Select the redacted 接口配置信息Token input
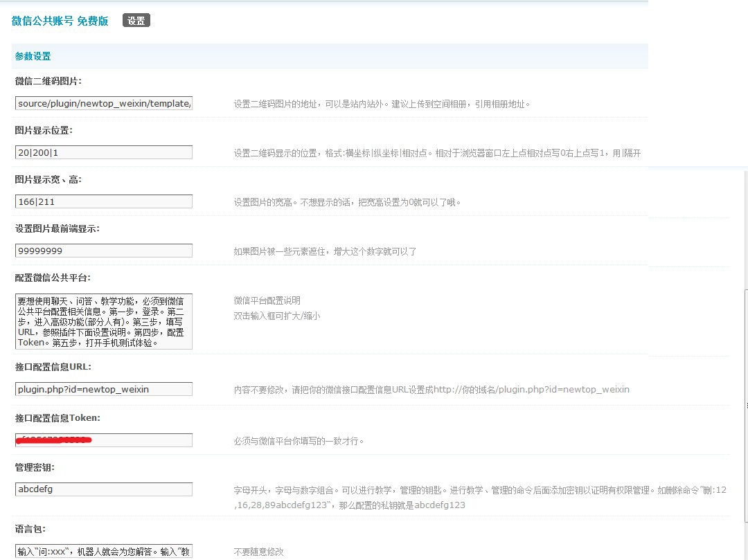The image size is (748, 560). [x=104, y=440]
